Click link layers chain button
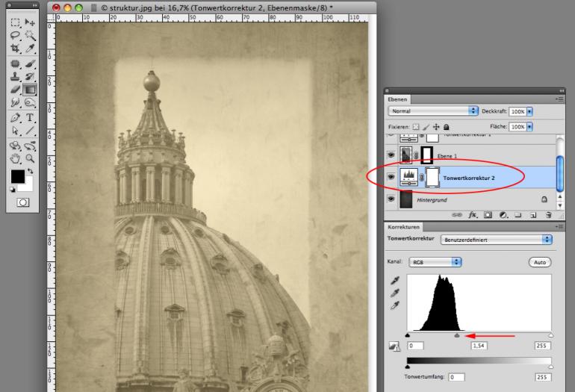 pos(457,215)
